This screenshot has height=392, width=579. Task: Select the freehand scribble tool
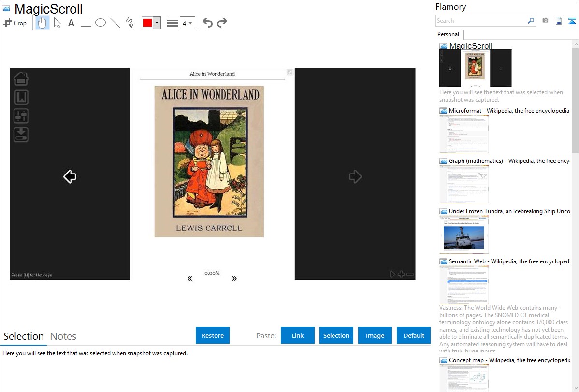130,23
